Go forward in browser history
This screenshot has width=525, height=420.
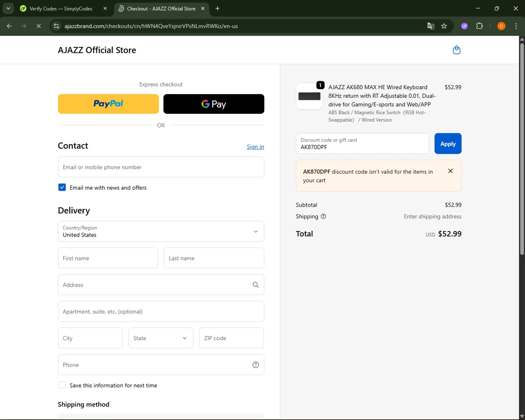point(24,26)
